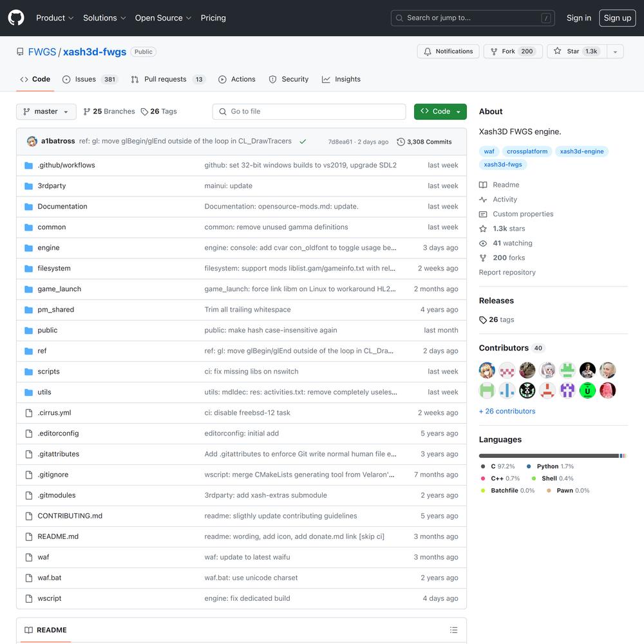Click the green commit status checkmark
Screen dimensions: 644x644
tap(303, 141)
